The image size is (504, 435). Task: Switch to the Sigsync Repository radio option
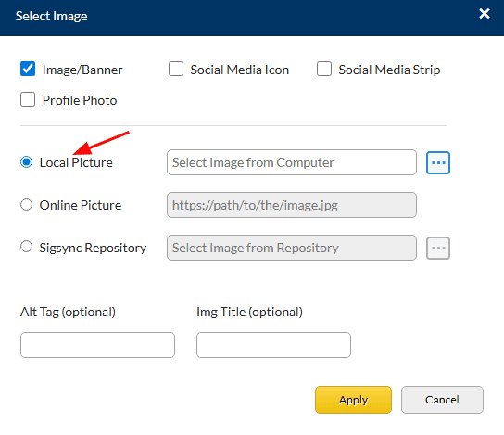[26, 247]
